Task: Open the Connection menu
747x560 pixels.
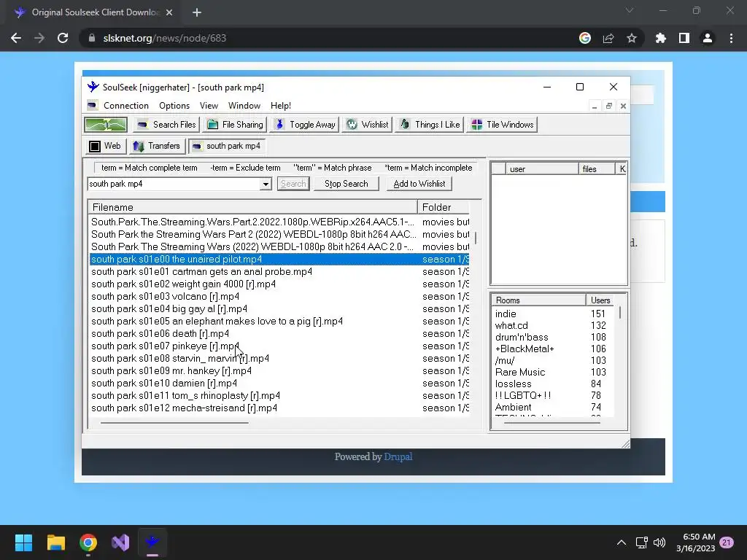Action: pos(125,106)
